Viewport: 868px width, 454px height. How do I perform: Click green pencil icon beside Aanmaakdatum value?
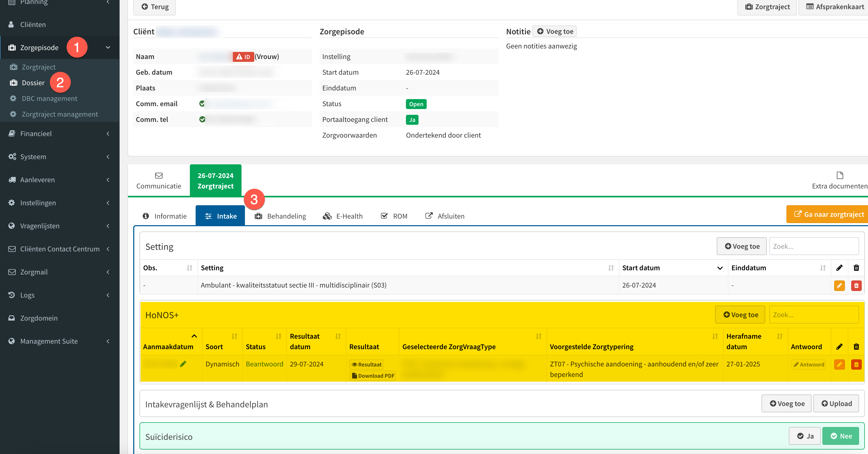(x=183, y=364)
